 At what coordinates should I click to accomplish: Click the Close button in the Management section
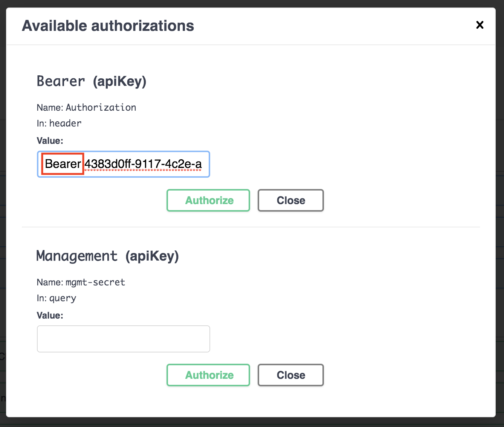point(290,375)
